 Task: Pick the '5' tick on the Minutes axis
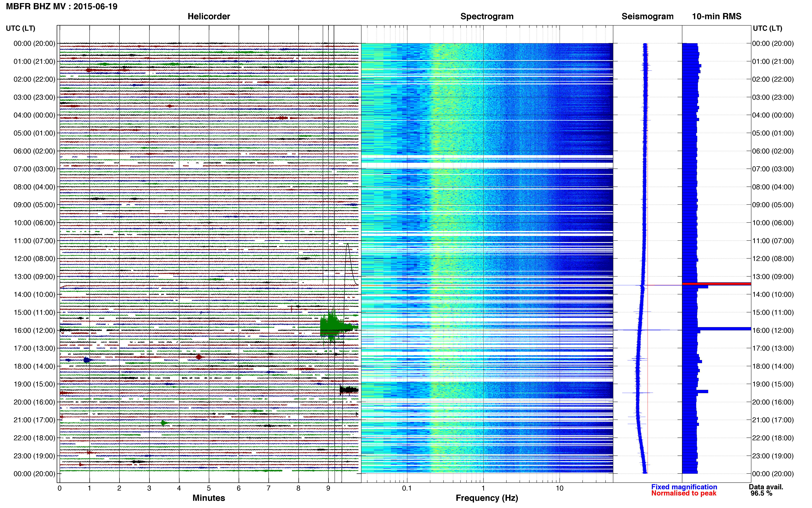pyautogui.click(x=209, y=488)
